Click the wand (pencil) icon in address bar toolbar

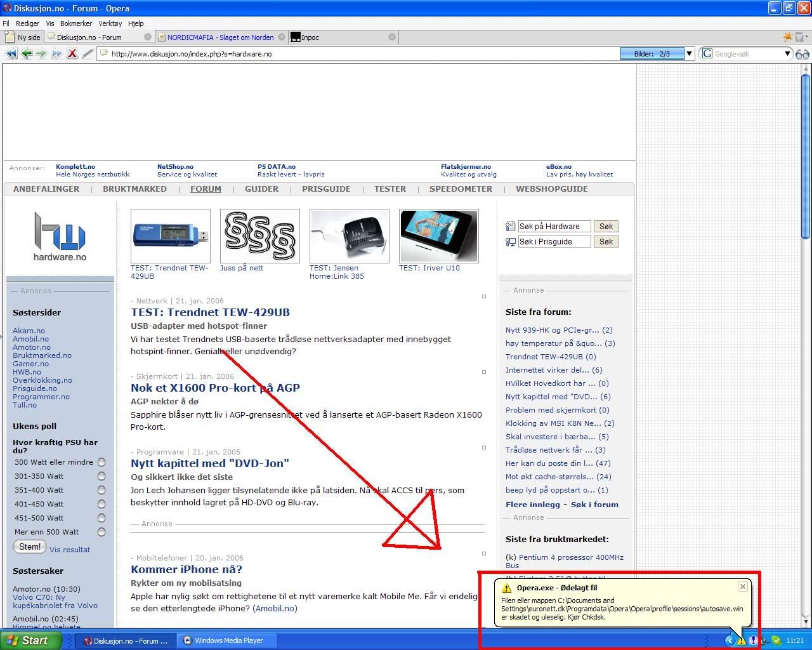[88, 54]
